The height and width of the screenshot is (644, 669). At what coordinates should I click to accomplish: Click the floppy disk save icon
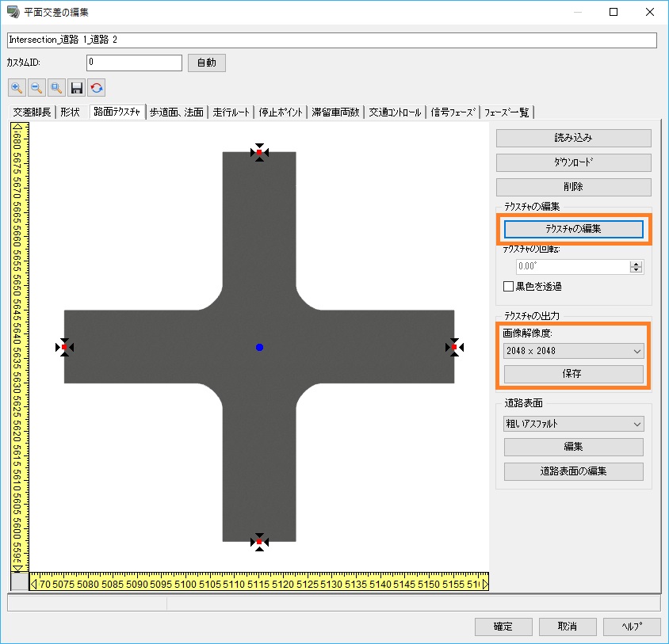(x=77, y=88)
